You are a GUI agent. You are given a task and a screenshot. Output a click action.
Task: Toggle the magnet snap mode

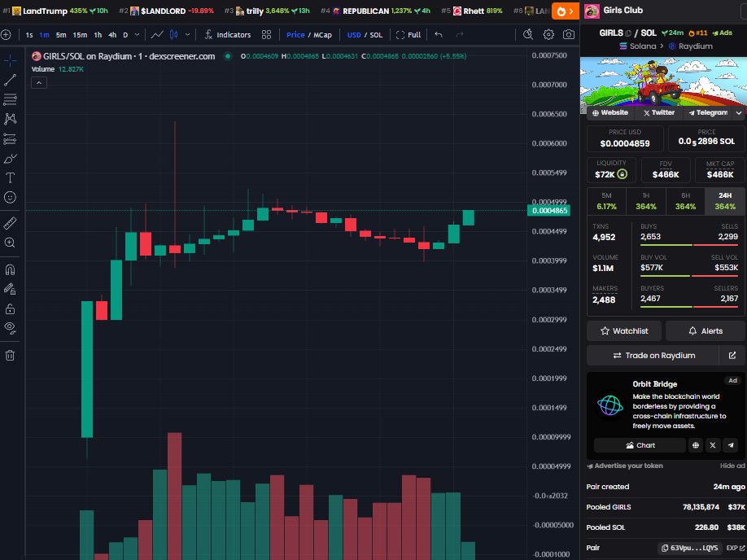pos(10,269)
